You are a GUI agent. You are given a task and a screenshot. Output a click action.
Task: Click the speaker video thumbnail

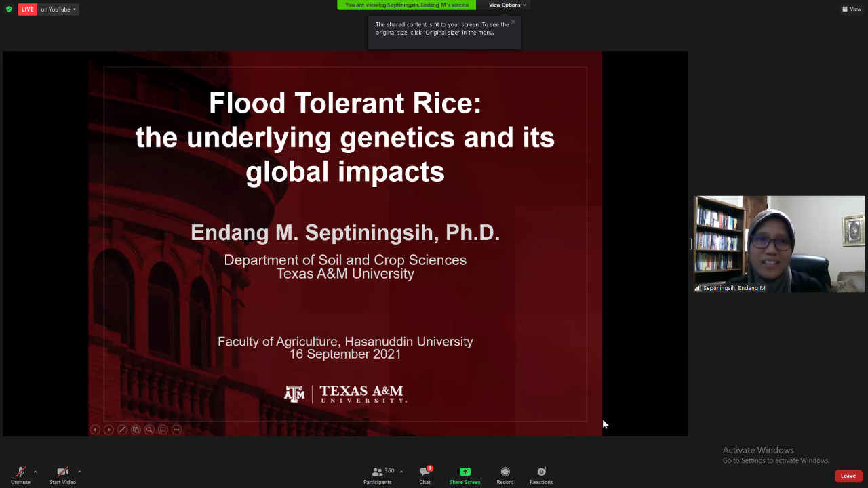tap(779, 244)
